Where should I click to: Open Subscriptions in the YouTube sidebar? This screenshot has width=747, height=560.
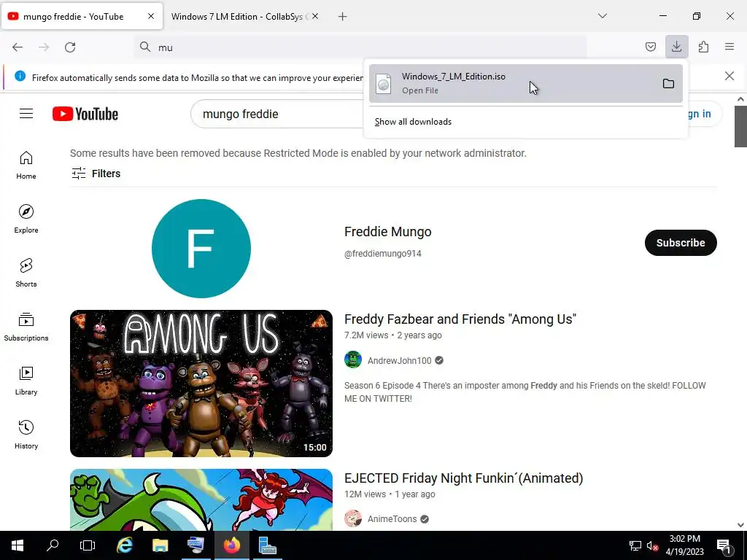(x=26, y=327)
